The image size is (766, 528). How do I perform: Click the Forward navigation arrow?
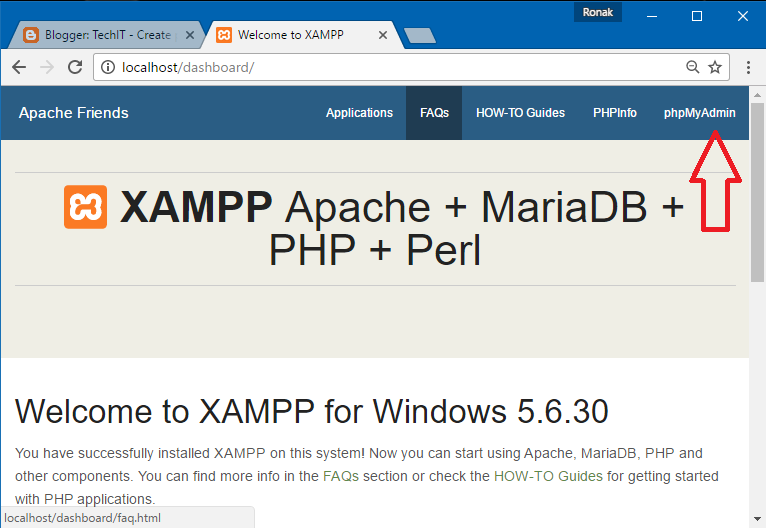(47, 67)
